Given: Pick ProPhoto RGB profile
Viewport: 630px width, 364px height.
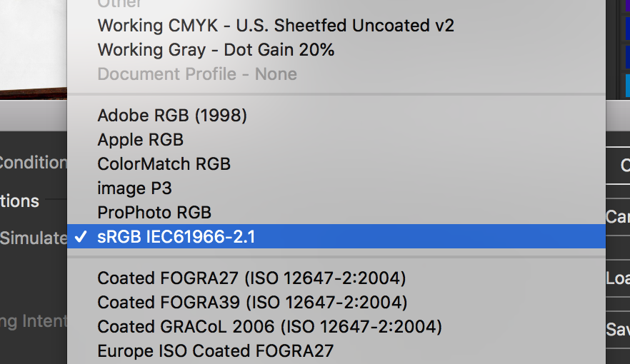Looking at the screenshot, I should point(154,212).
